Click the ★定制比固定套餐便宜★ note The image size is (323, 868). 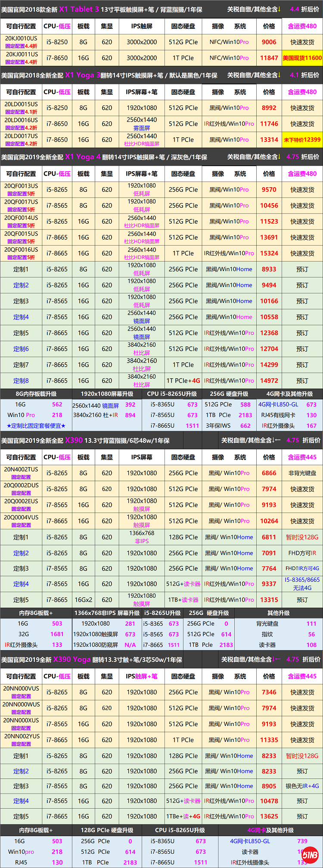pyautogui.click(x=36, y=426)
